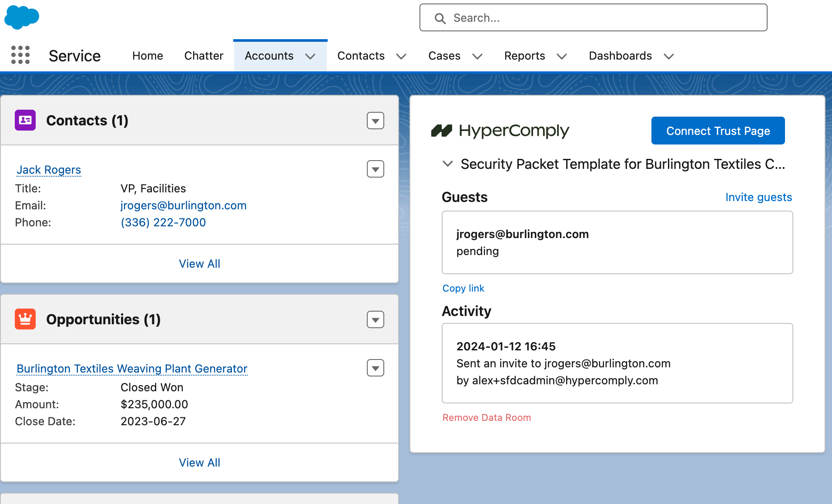
Task: Click the search magnifier icon
Action: (440, 18)
